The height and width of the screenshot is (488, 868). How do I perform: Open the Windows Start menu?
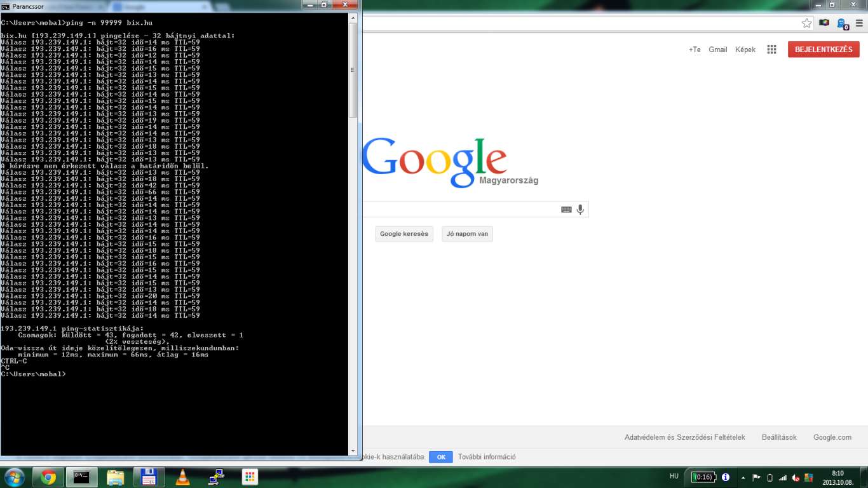[x=14, y=477]
